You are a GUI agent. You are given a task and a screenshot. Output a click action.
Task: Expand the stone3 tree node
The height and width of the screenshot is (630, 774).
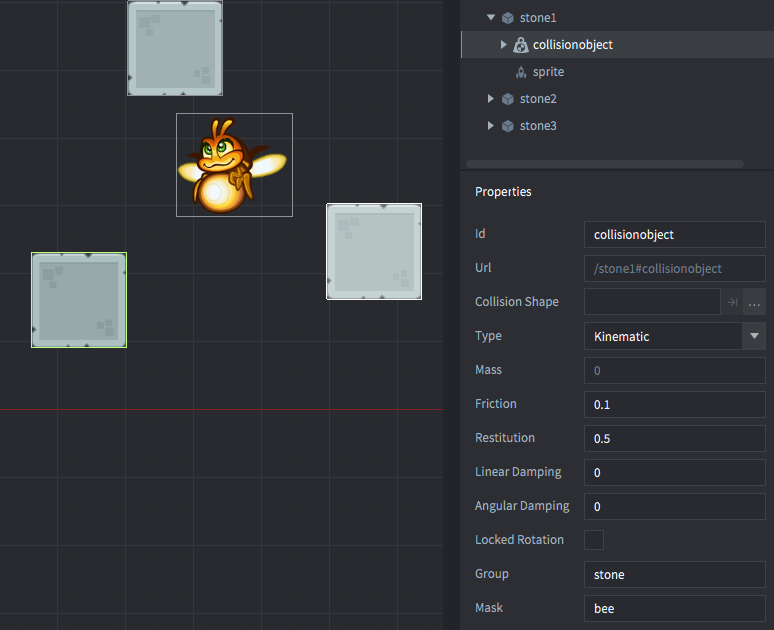(490, 125)
